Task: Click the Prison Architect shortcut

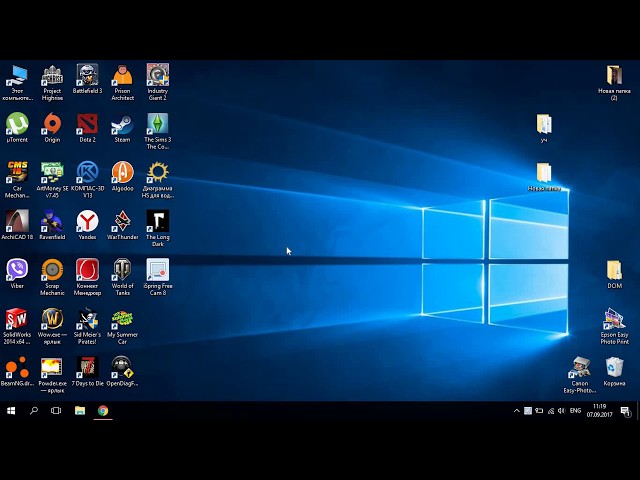Action: click(122, 75)
